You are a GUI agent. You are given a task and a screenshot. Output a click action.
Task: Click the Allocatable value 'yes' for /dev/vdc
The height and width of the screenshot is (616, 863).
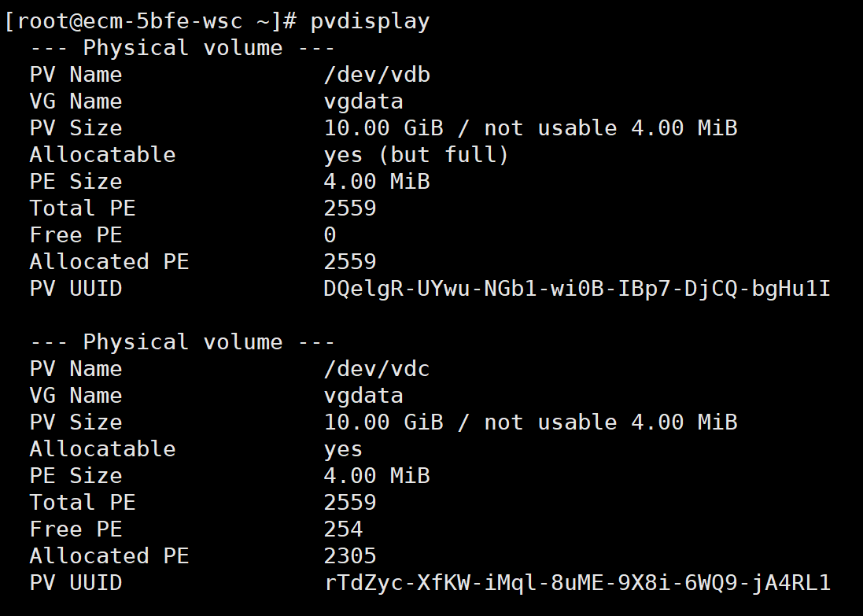(343, 449)
